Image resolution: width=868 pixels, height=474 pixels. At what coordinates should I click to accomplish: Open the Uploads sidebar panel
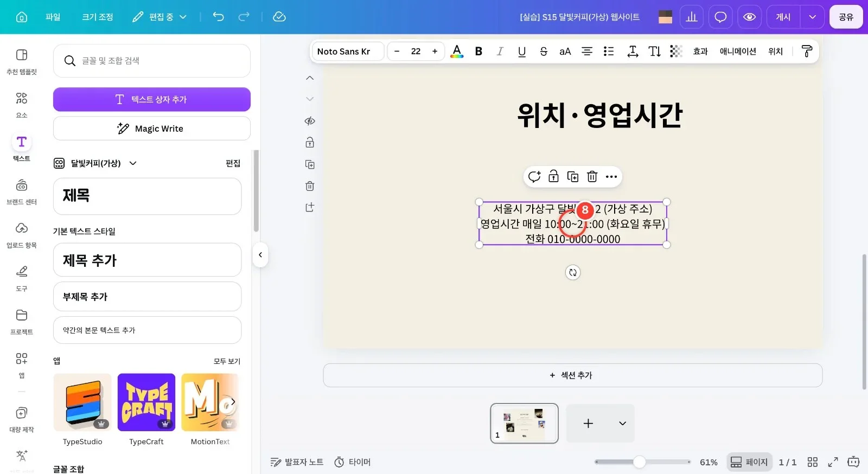click(x=22, y=235)
